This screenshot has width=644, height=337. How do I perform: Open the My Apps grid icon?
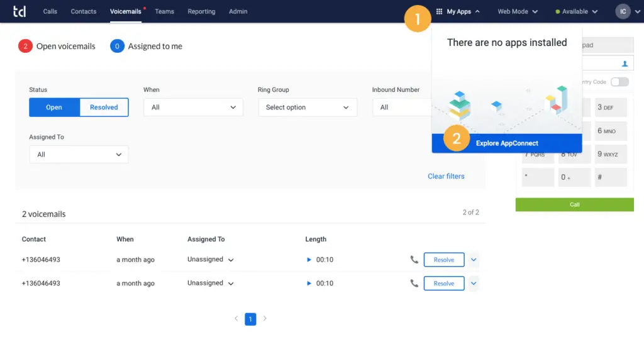point(439,11)
